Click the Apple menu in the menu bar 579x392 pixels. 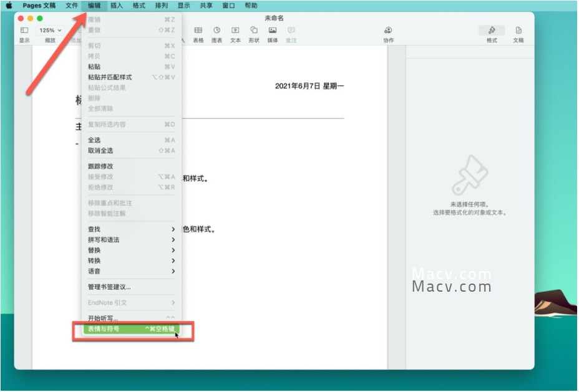pyautogui.click(x=9, y=6)
